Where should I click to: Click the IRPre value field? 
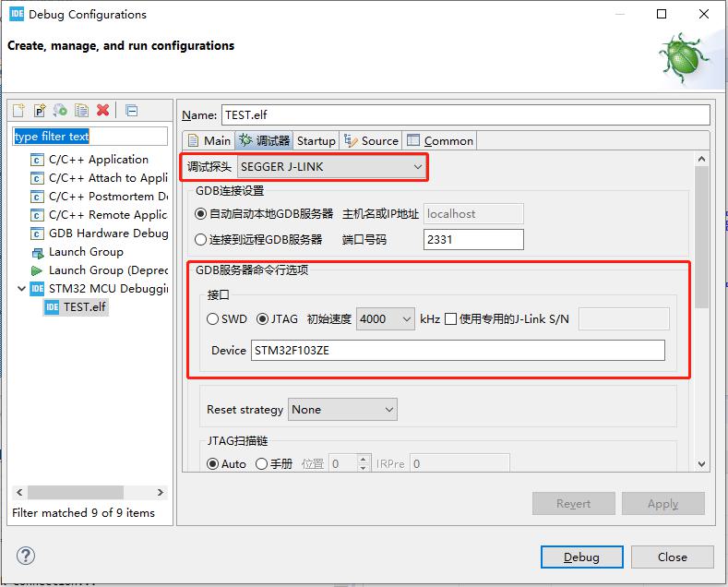click(x=459, y=464)
